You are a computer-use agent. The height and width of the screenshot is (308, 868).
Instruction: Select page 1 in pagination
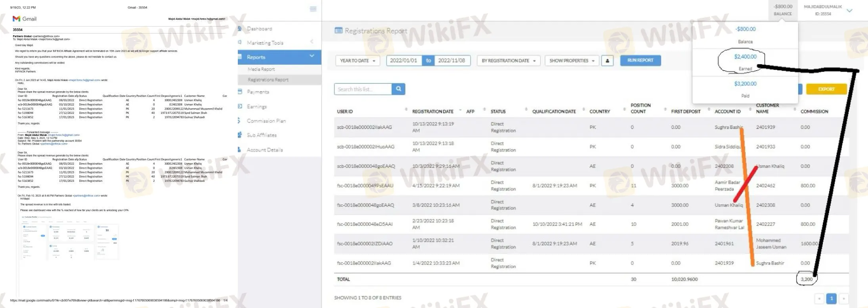832,298
